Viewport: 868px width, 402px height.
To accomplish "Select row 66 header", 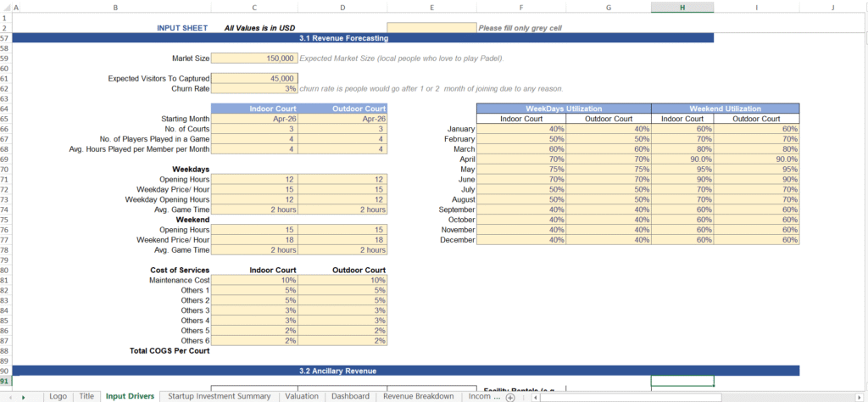I will (6, 129).
